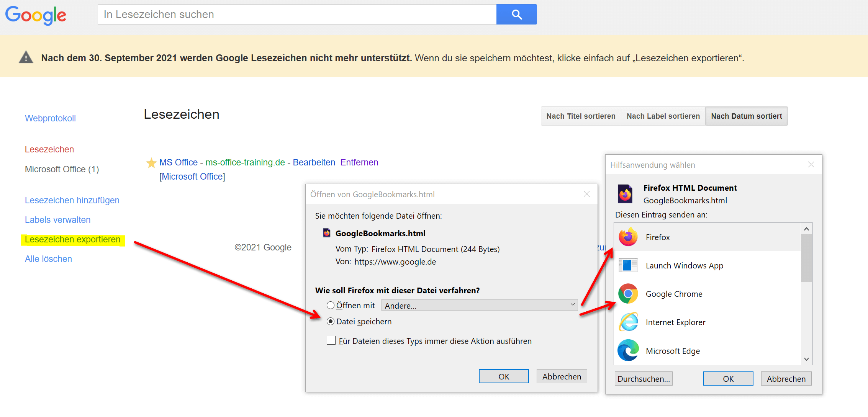The image size is (868, 417).
Task: Click Lesezeichen hinzufügen link
Action: (72, 200)
